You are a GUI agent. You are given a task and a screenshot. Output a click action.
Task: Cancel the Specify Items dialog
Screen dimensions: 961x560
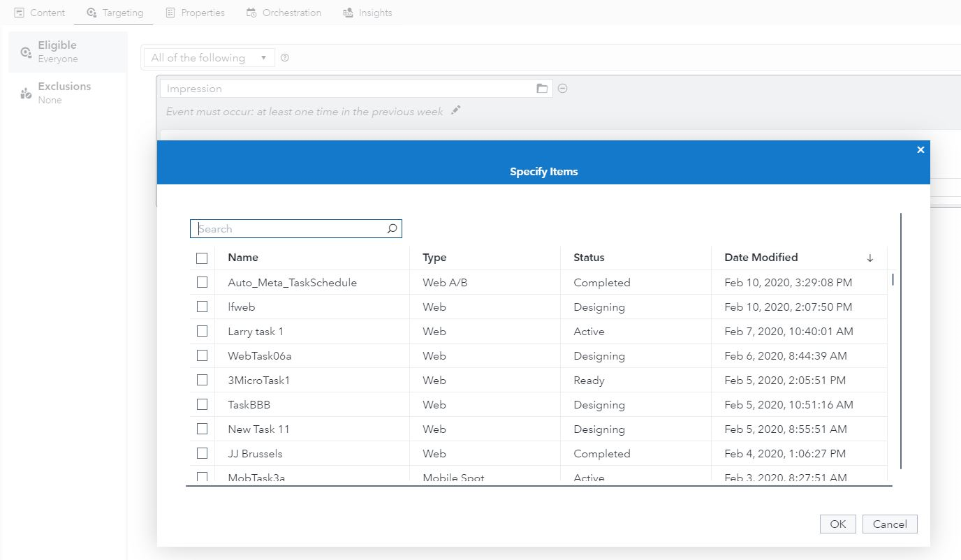tap(889, 524)
